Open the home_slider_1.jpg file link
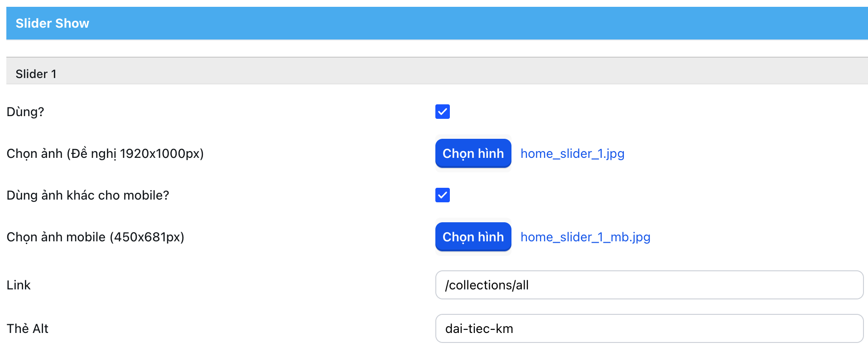Screen dimensions: 868x352 572,153
